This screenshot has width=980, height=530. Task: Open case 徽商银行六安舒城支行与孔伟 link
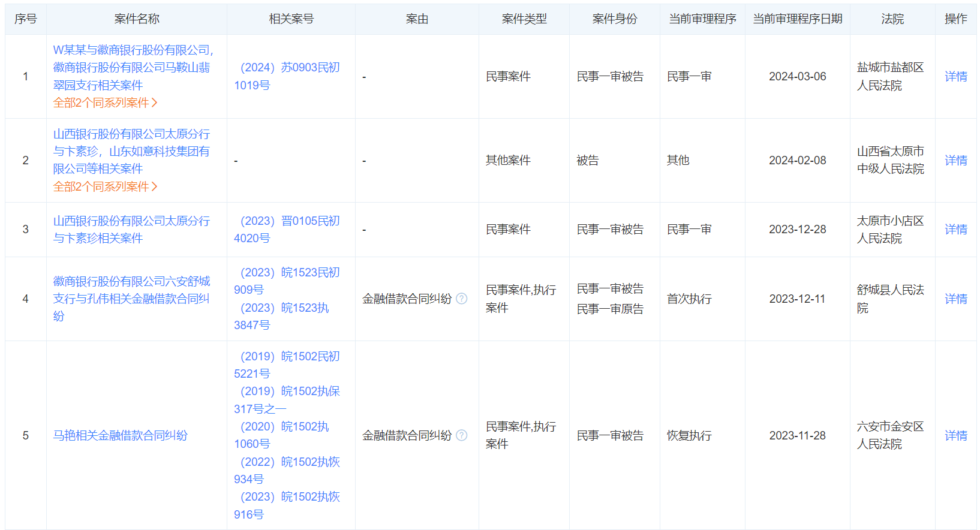pos(132,299)
